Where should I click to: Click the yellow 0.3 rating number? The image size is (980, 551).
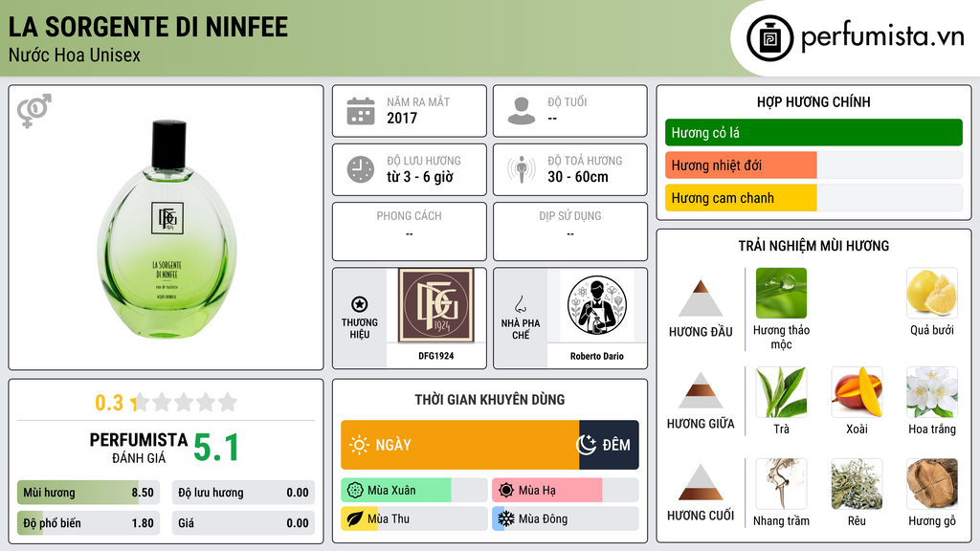pos(109,403)
